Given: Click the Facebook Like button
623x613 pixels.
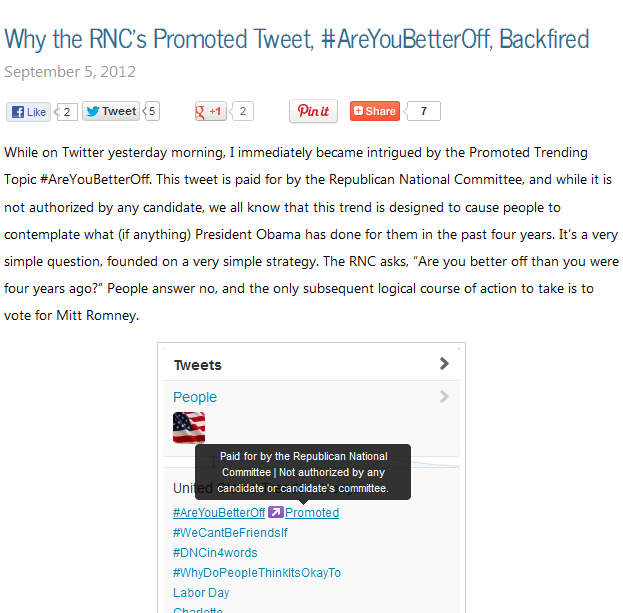Looking at the screenshot, I should 28,112.
